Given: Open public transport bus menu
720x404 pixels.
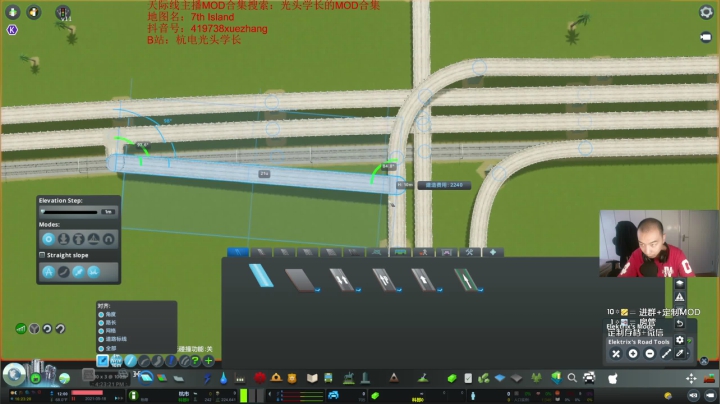Looking at the screenshot, I should point(328,378).
